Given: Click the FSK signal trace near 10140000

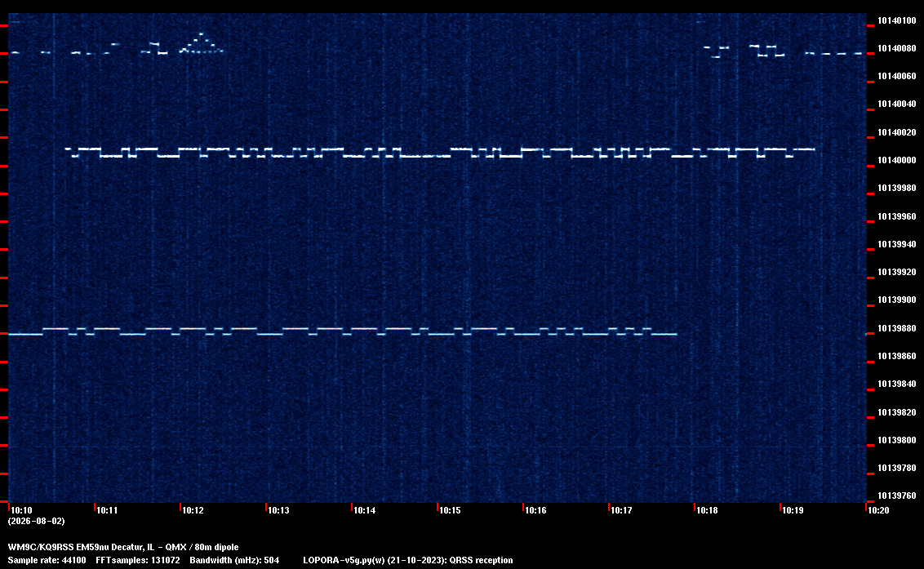Looking at the screenshot, I should [x=440, y=153].
